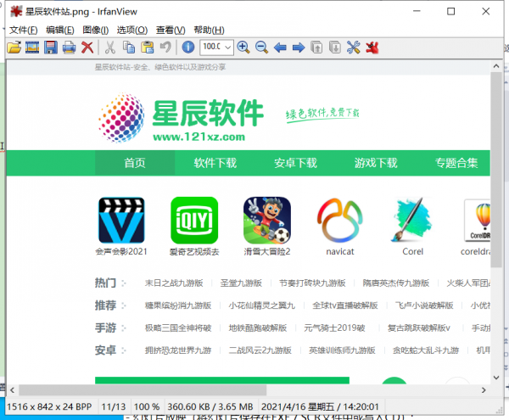Screen dimensions: 509x420
Task: Click the IrfanView title bar app icon
Action: (x=15, y=11)
